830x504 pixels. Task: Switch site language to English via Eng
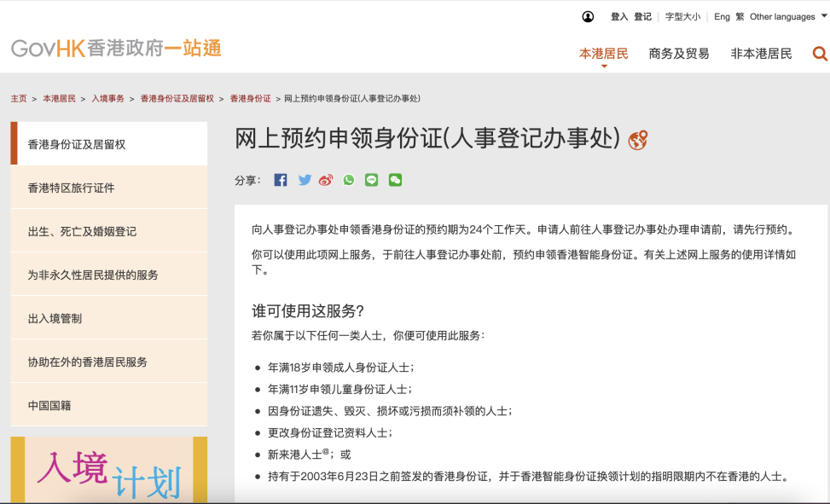[x=722, y=16]
